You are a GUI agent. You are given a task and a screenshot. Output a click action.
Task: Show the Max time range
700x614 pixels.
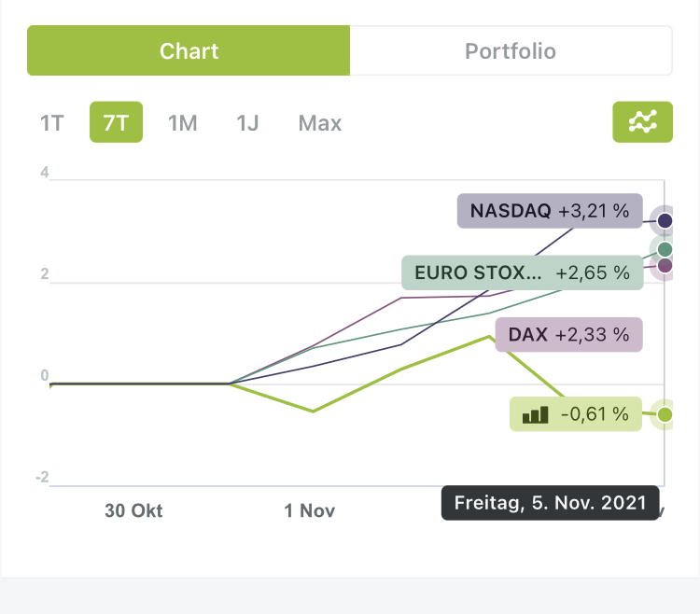tap(320, 123)
